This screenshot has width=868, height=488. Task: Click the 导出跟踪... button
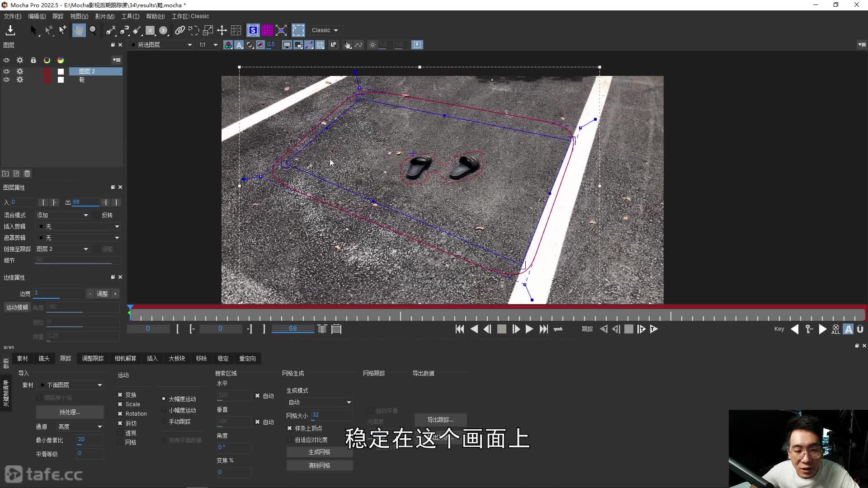(x=440, y=420)
